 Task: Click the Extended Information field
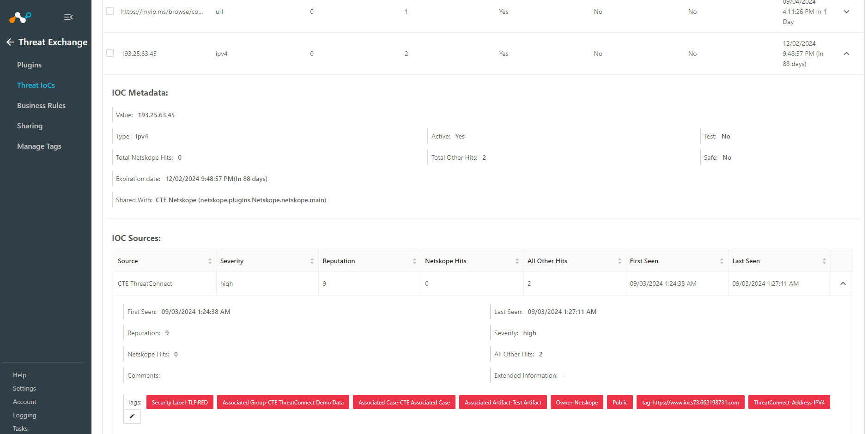coord(529,375)
